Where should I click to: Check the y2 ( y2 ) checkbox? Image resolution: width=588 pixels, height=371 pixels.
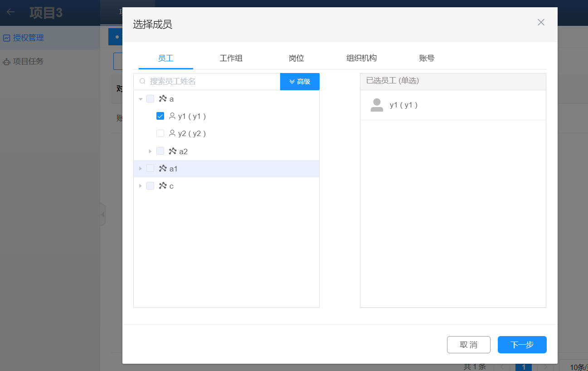[x=160, y=133]
